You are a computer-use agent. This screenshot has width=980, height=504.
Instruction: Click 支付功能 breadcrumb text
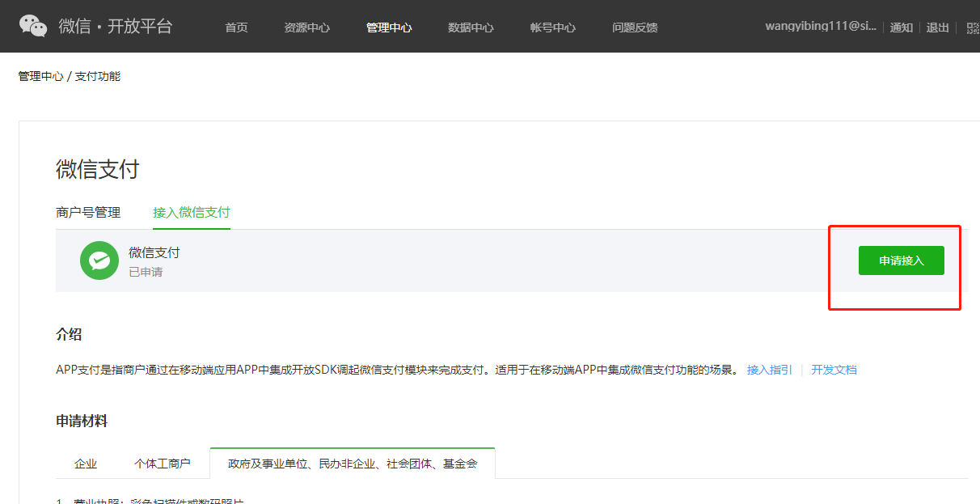98,76
